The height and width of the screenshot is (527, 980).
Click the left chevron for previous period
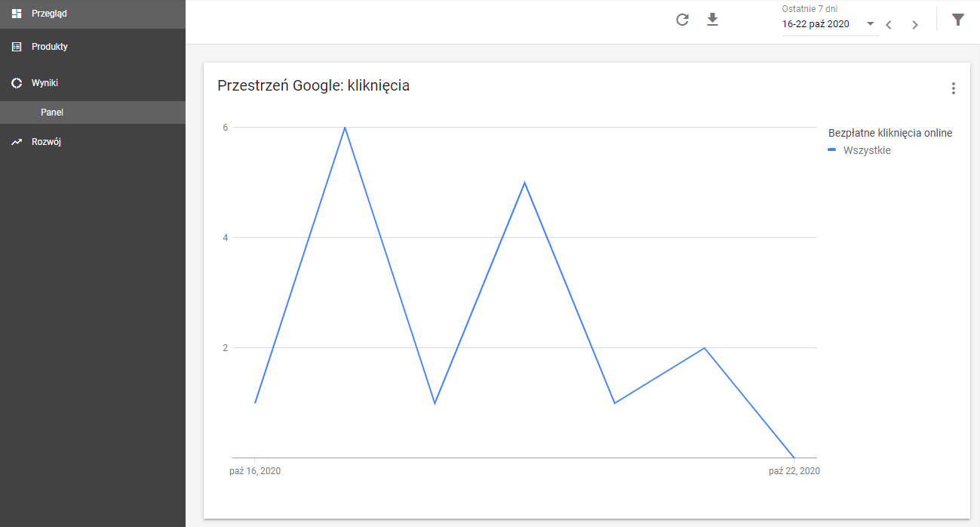pyautogui.click(x=888, y=24)
